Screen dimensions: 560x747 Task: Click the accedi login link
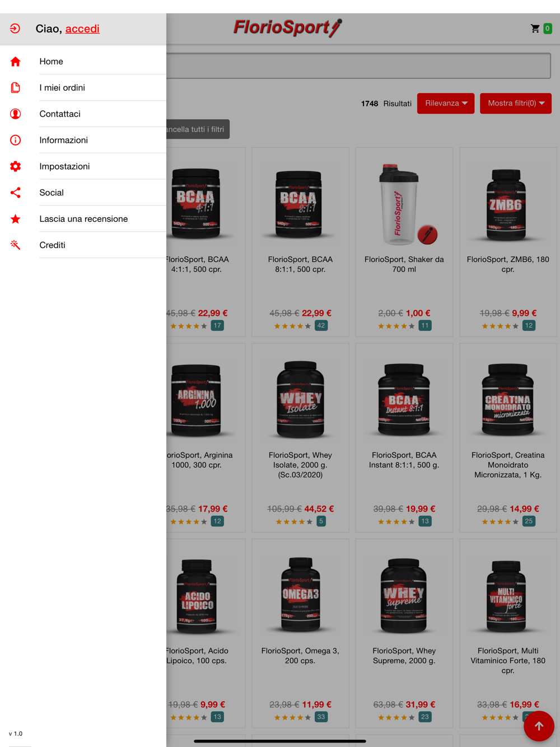[82, 29]
